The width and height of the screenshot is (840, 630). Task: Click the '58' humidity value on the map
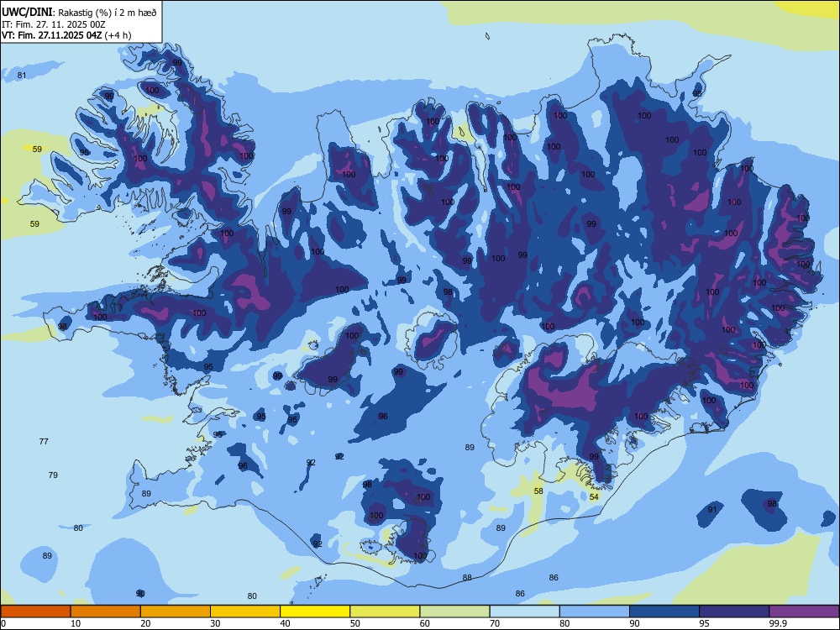[538, 491]
